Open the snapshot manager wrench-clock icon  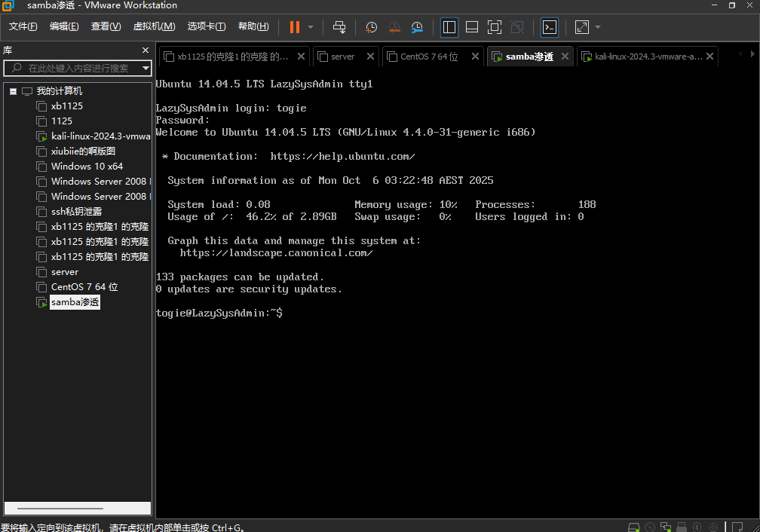(x=417, y=27)
